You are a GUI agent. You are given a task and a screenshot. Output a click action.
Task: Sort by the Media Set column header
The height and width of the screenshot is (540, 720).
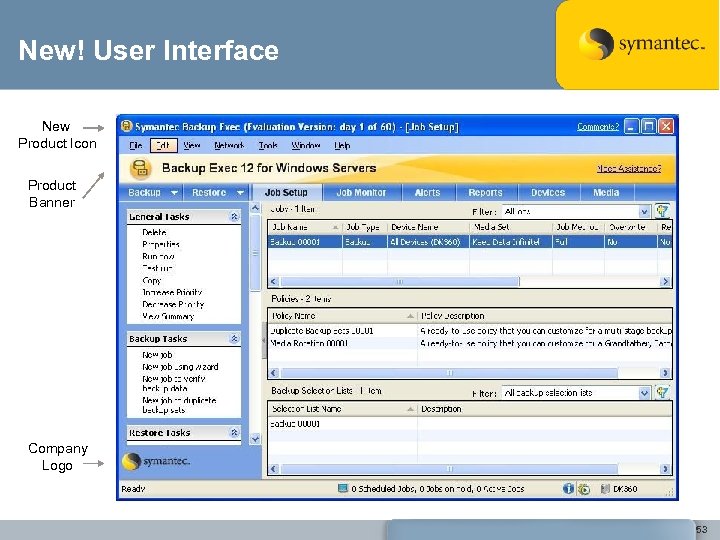point(511,227)
